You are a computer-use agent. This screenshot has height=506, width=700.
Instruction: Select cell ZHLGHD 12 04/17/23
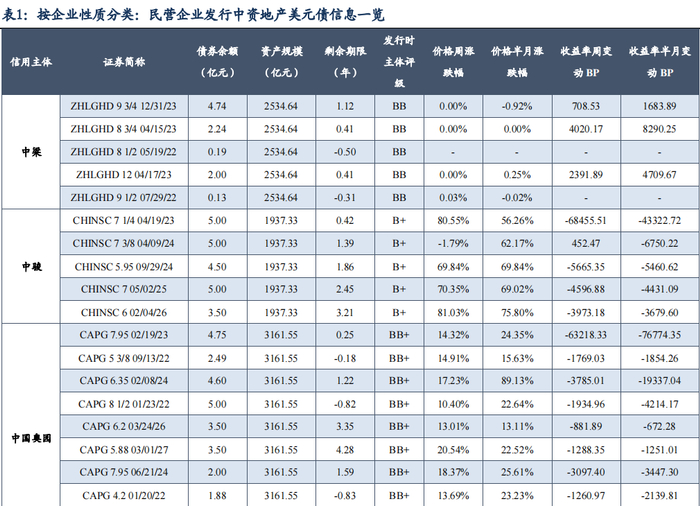point(124,175)
